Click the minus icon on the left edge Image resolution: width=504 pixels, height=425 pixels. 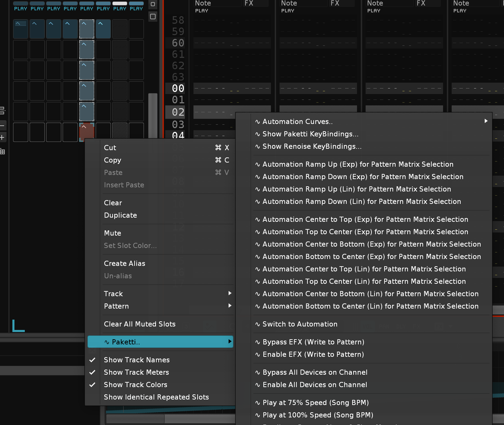coord(2,125)
